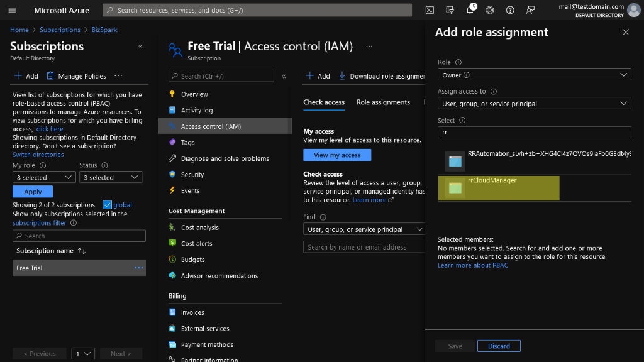The height and width of the screenshot is (362, 644).
Task: Click Add in the IAM toolbar
Action: pos(318,76)
